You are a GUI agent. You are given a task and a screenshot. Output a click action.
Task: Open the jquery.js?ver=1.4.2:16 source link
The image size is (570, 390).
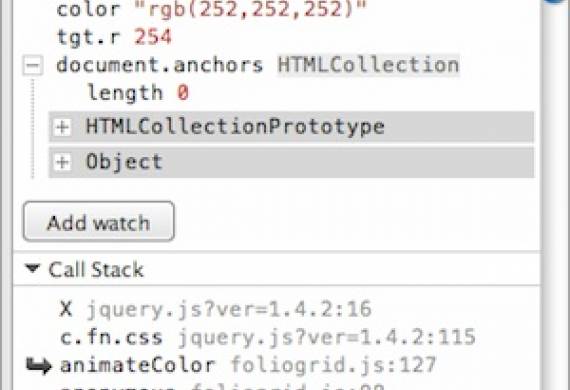[x=229, y=309]
